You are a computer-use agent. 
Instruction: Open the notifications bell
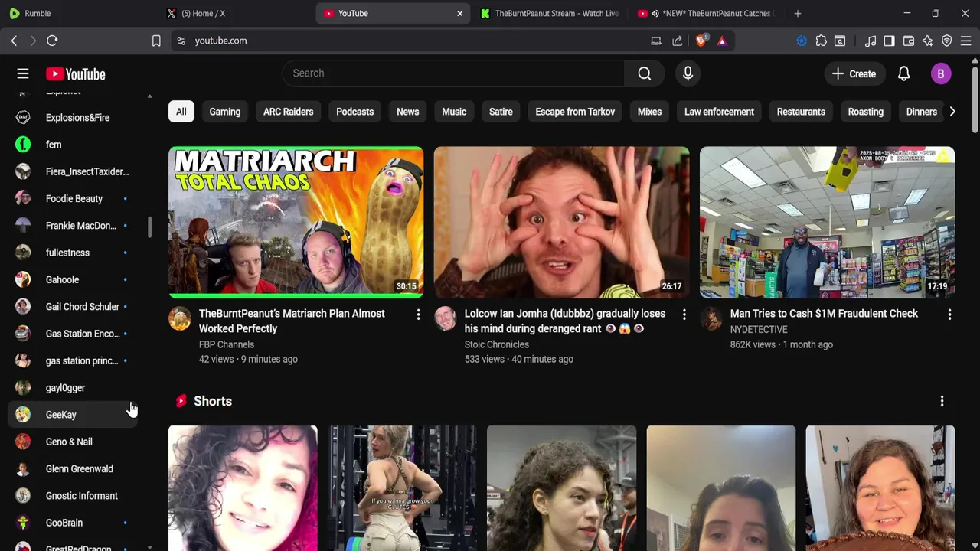(x=903, y=73)
